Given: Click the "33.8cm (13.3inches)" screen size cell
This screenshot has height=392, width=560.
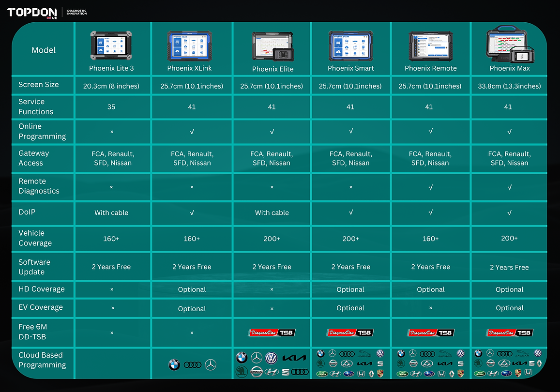Looking at the screenshot, I should tap(509, 86).
